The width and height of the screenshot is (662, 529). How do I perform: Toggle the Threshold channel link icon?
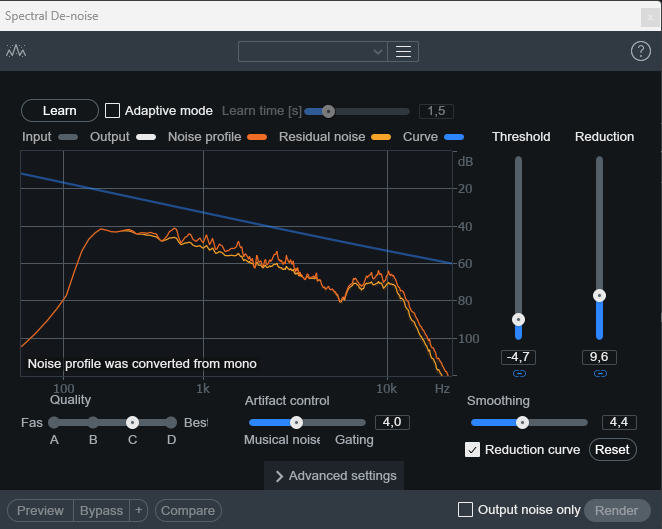point(519,373)
